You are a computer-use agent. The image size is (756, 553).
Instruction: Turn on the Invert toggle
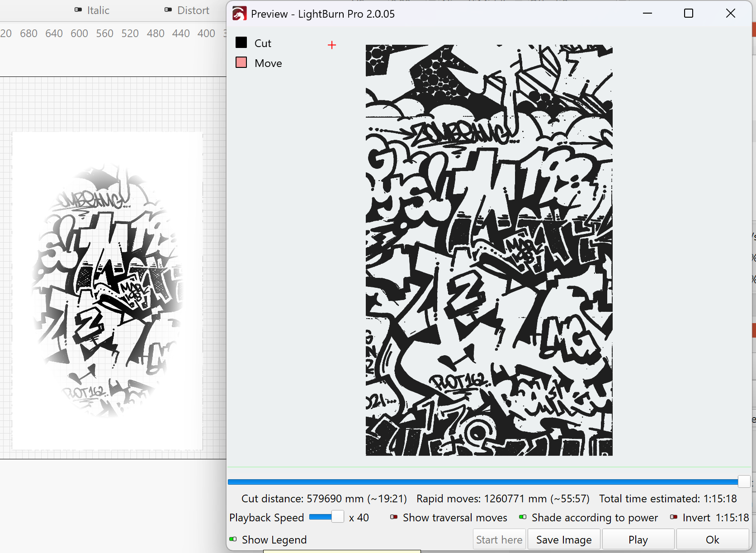(674, 517)
